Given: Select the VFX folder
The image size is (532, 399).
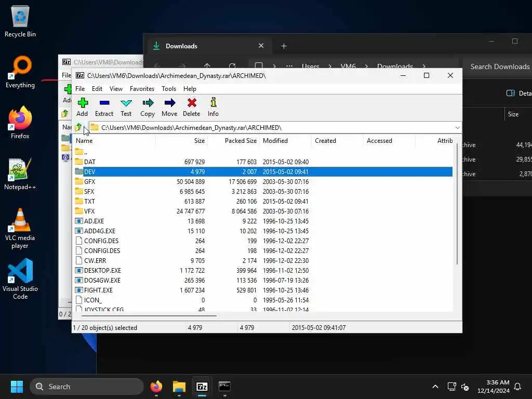Looking at the screenshot, I should 263,211.
